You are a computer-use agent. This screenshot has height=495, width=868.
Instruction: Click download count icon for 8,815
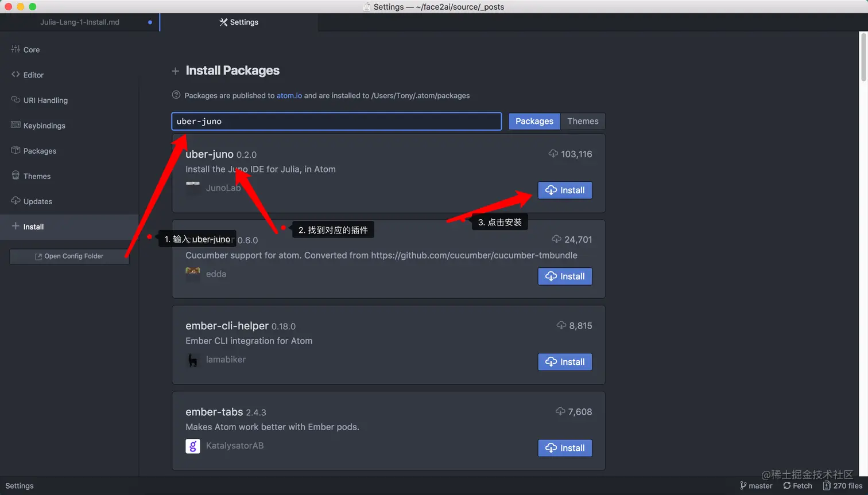point(561,325)
